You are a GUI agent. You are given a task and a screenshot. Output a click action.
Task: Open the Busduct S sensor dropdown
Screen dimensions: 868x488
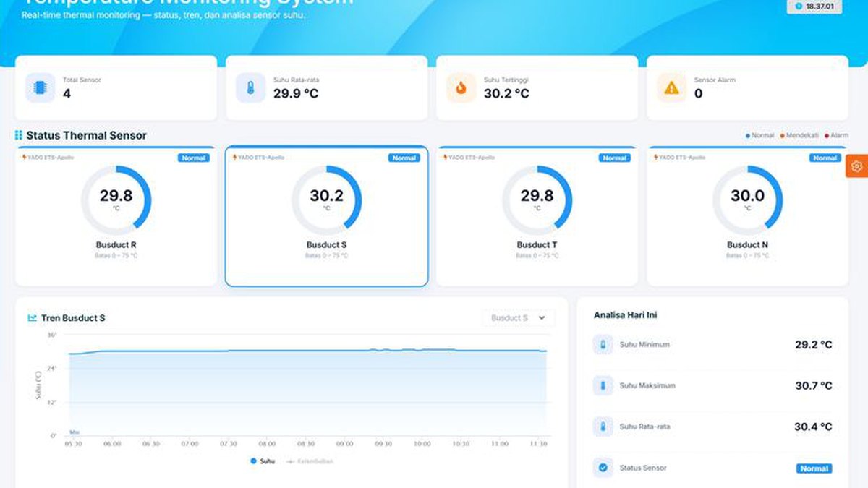point(519,318)
